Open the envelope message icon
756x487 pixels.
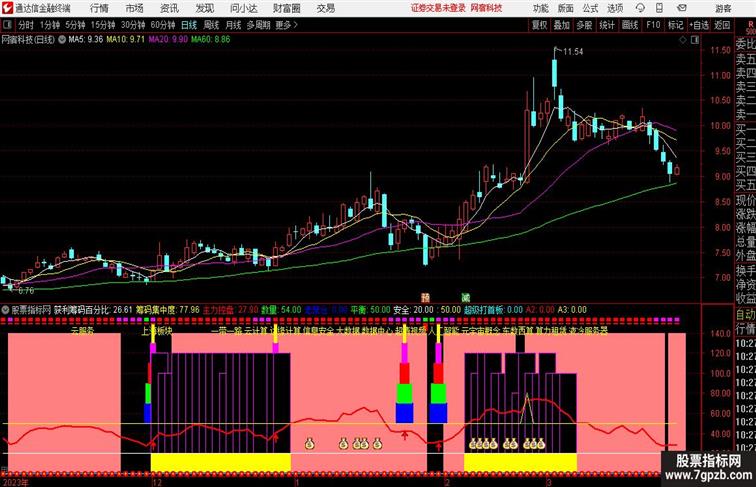click(x=682, y=8)
